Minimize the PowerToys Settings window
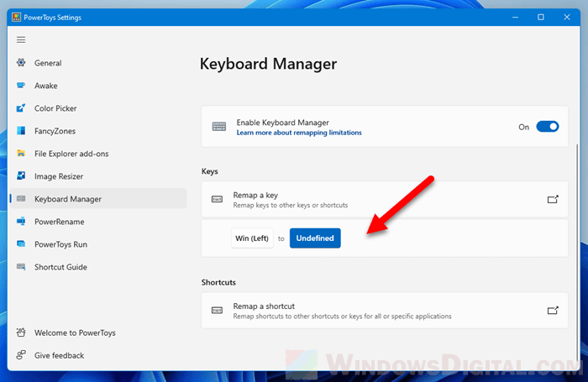588x382 pixels. (x=515, y=18)
